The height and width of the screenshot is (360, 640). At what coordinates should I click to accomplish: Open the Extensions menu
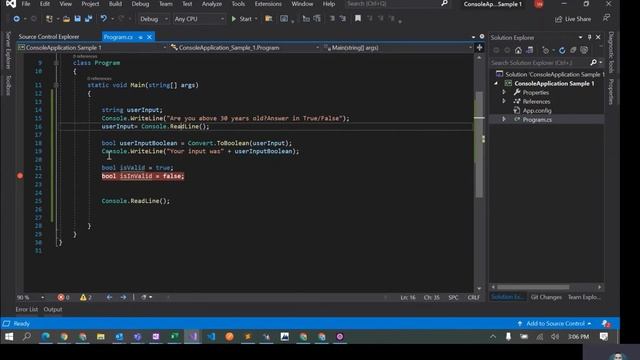pos(268,4)
